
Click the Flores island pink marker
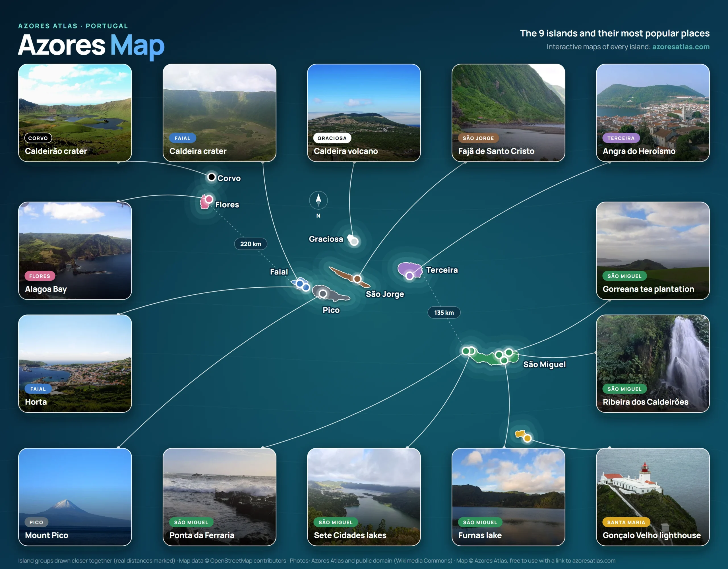pyautogui.click(x=209, y=199)
